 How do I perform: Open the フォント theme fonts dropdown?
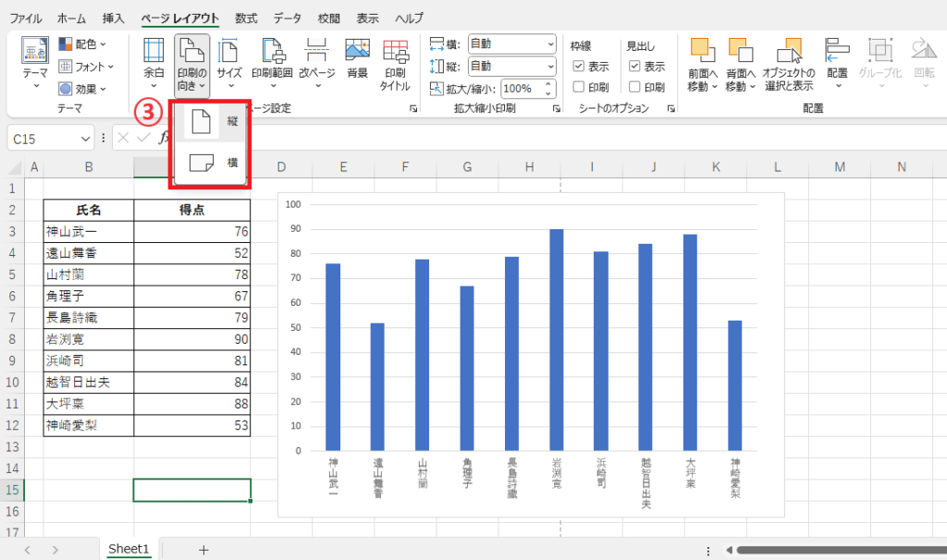point(86,67)
